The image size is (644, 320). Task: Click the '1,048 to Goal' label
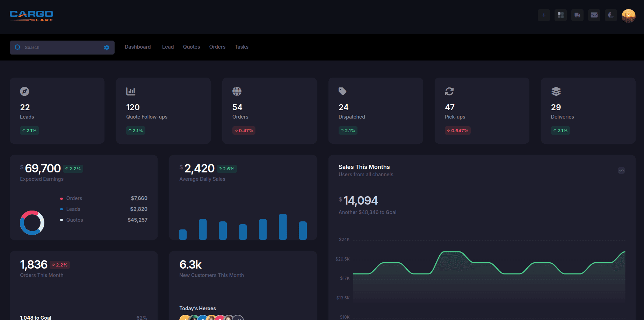[36, 318]
